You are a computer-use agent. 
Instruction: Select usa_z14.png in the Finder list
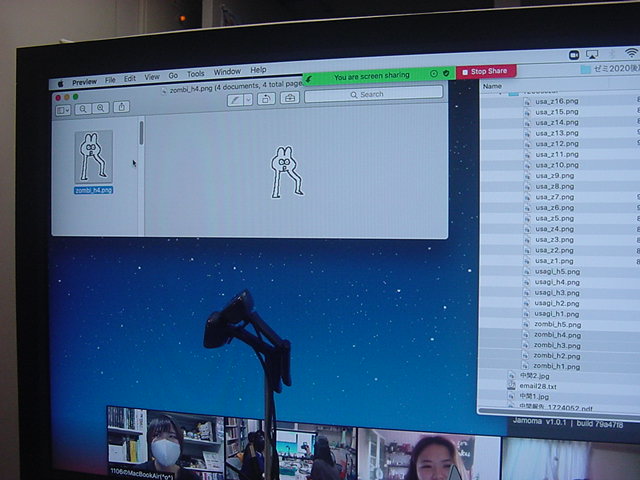(x=557, y=122)
